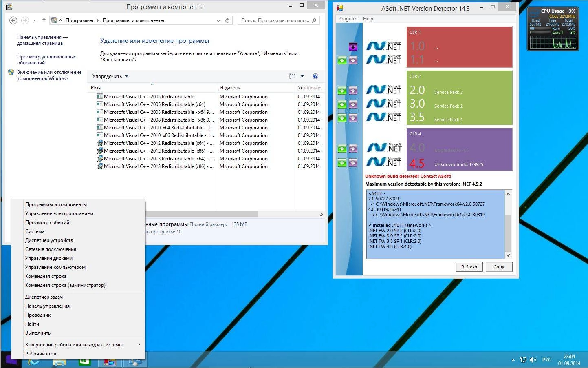This screenshot has height=368, width=588.
Task: Click green download arrow for .NET 4.5
Action: [x=342, y=163]
